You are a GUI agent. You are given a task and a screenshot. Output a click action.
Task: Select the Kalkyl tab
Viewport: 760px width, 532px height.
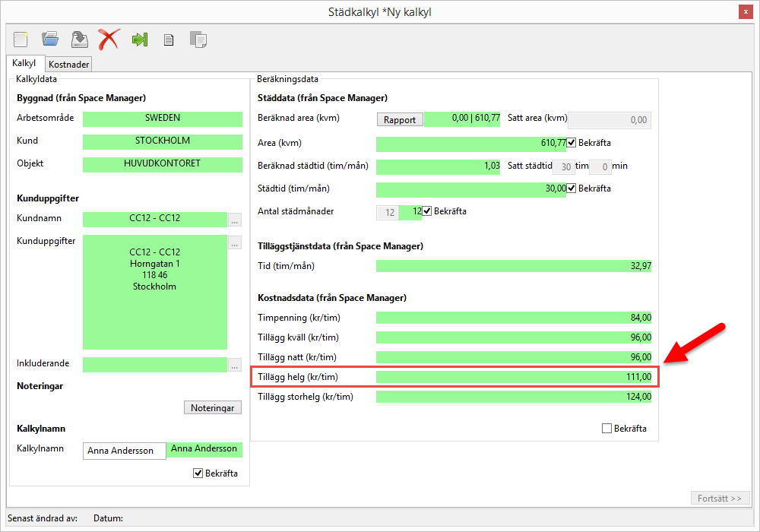24,64
